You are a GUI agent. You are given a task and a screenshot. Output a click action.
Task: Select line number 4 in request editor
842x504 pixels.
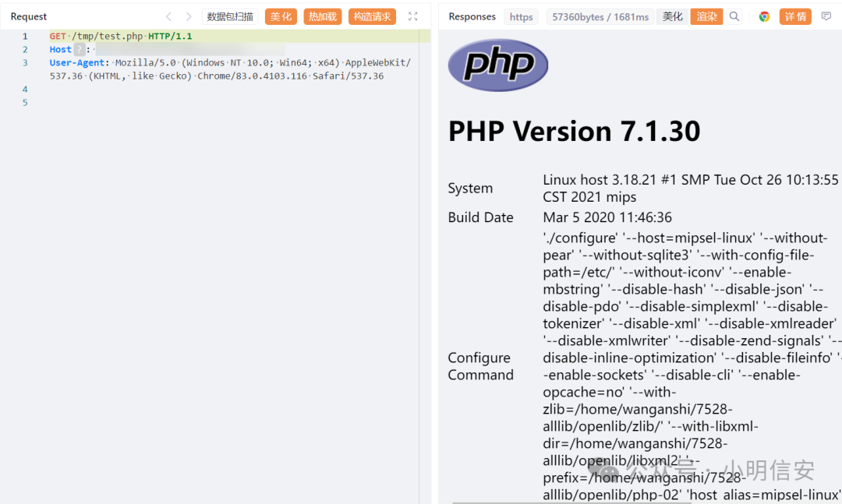[25, 89]
